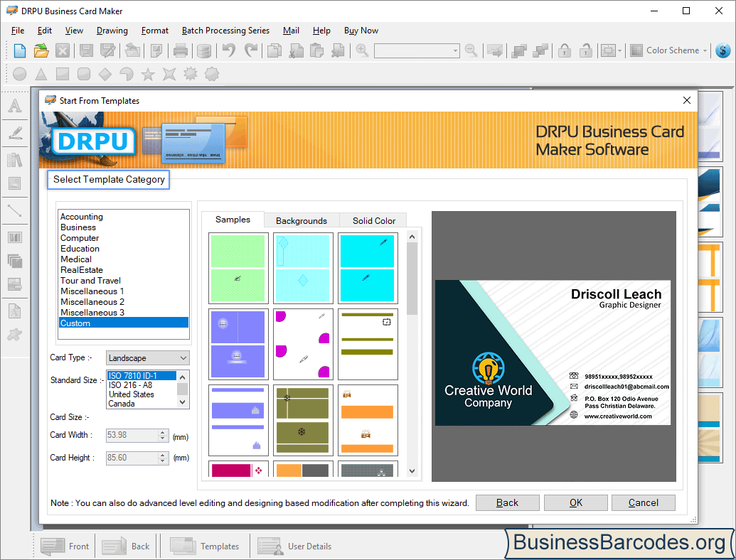Click the Cancel button
The image size is (736, 560).
644,502
